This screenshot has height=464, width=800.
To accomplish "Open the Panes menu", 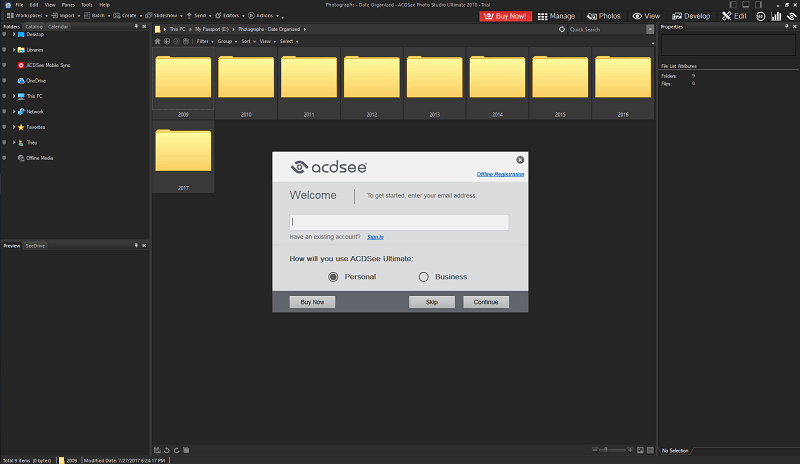I will [x=68, y=5].
